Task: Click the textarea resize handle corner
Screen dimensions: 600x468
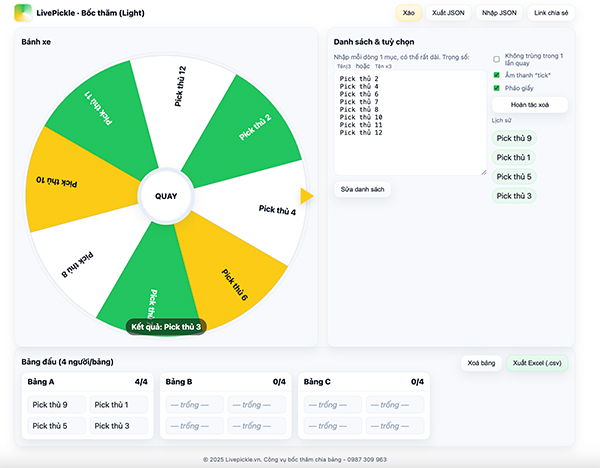Action: tap(484, 172)
